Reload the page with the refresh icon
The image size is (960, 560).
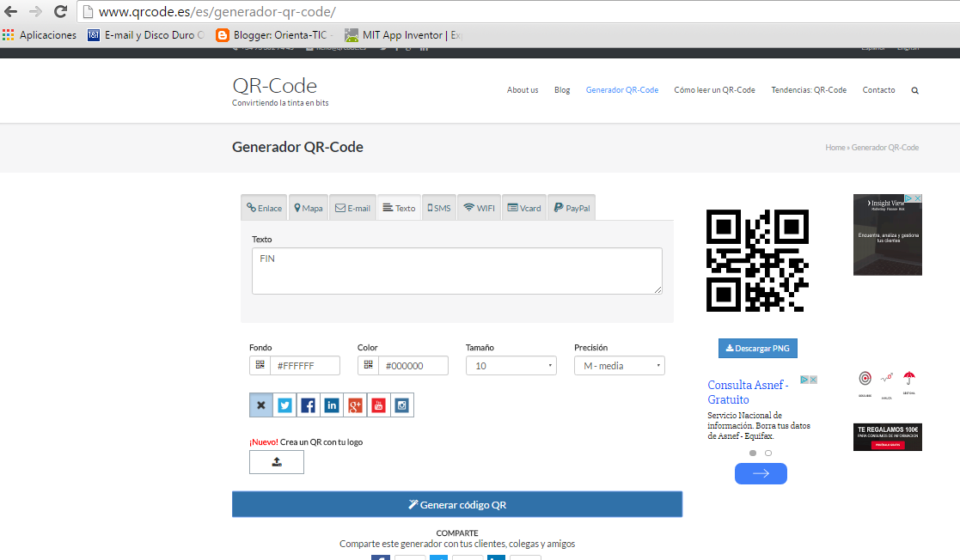[60, 12]
